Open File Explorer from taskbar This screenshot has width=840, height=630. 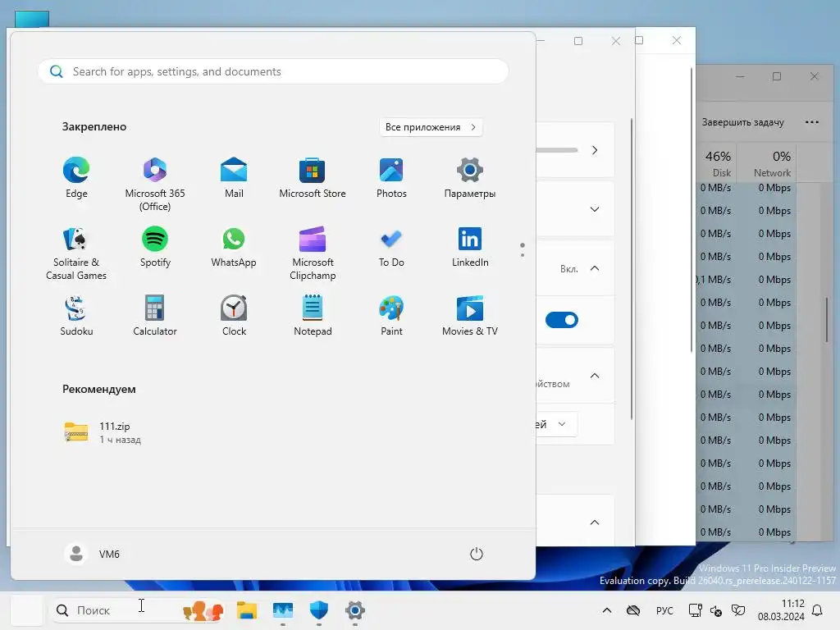(246, 610)
